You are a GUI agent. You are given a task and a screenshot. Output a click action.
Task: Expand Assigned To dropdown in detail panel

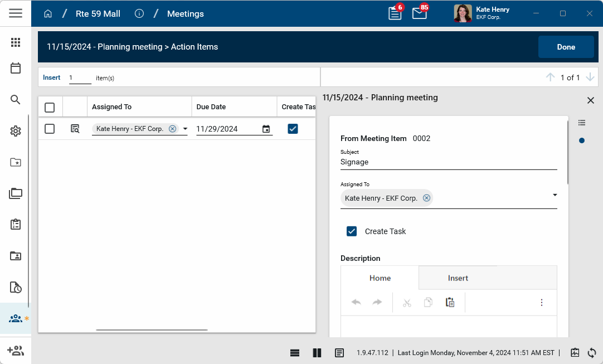pyautogui.click(x=555, y=195)
